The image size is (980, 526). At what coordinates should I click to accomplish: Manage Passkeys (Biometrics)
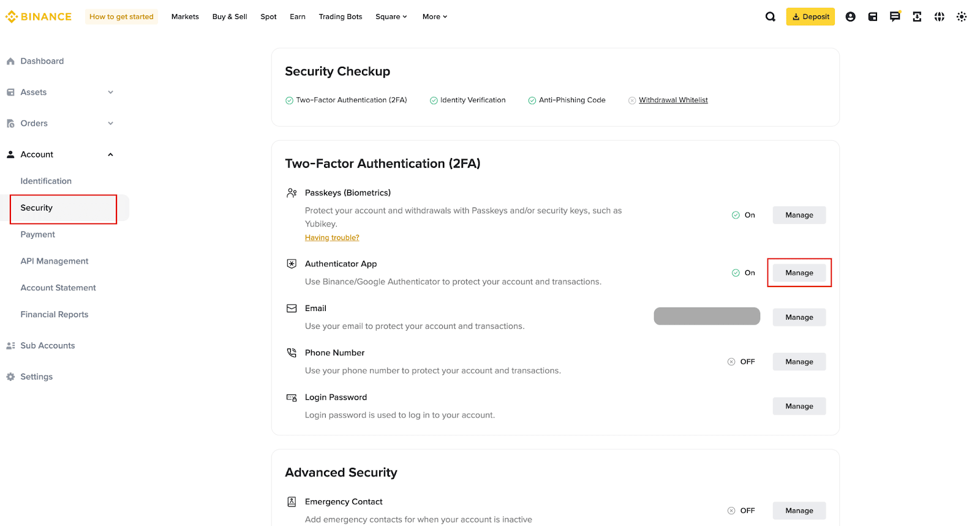pyautogui.click(x=799, y=215)
